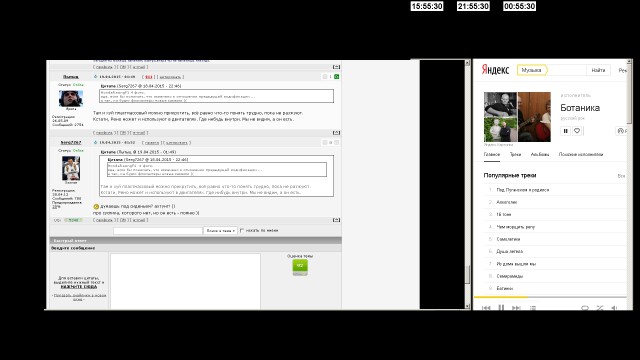The height and width of the screenshot is (360, 640).
Task: Click the Яндекс logo
Action: point(495,70)
